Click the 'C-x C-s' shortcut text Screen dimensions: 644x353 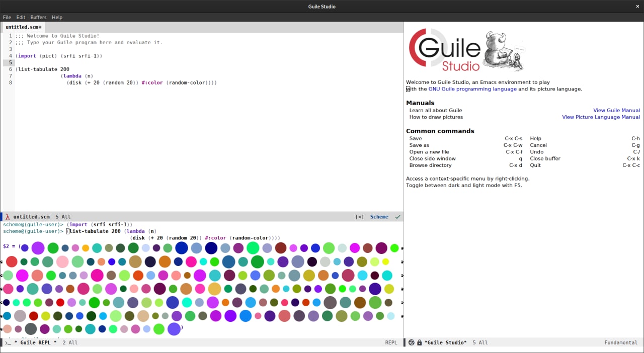click(x=514, y=138)
